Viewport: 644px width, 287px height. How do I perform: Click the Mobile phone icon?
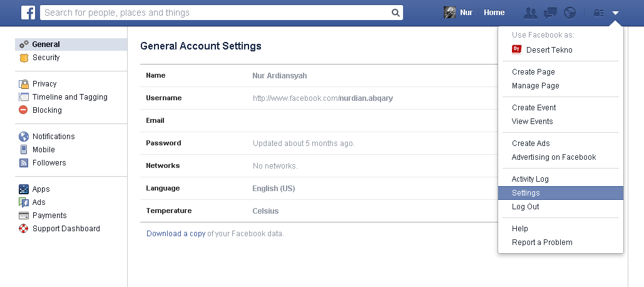24,149
